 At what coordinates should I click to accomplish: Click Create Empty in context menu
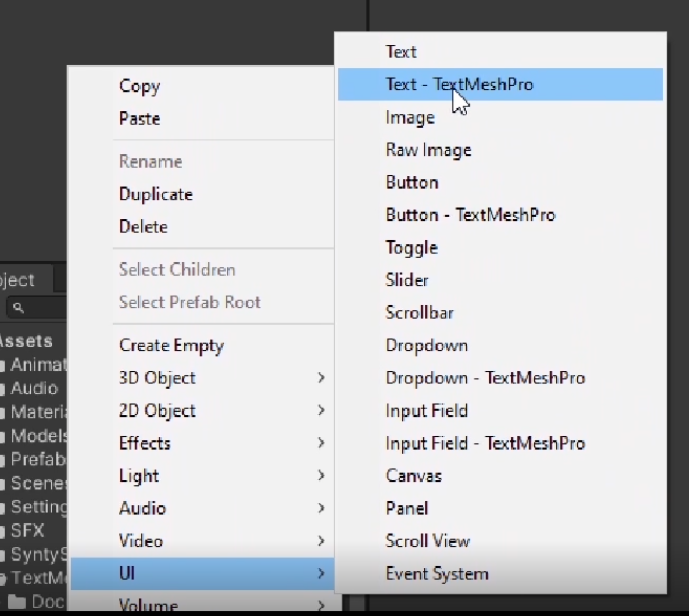click(x=171, y=345)
